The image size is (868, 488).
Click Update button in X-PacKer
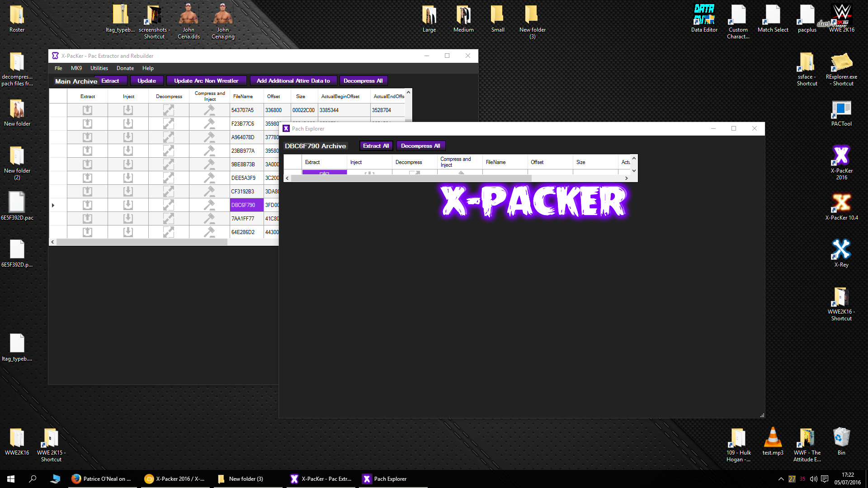(x=147, y=81)
